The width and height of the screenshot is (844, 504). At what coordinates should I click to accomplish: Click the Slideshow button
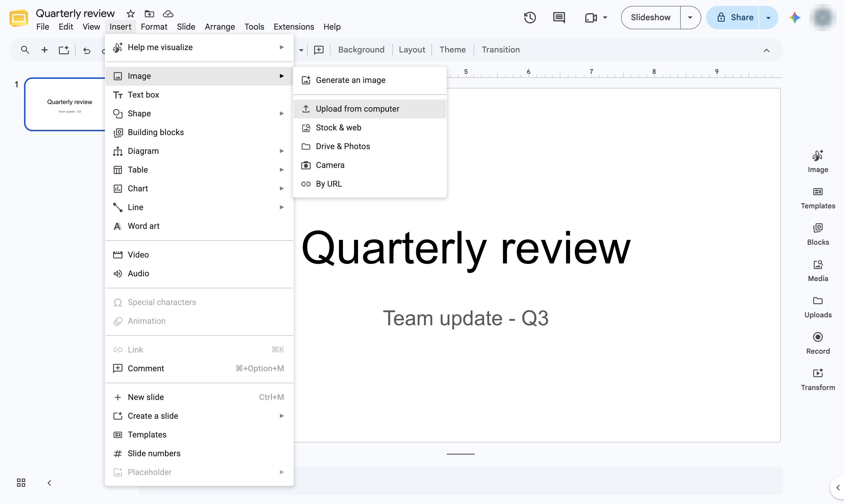pos(650,17)
